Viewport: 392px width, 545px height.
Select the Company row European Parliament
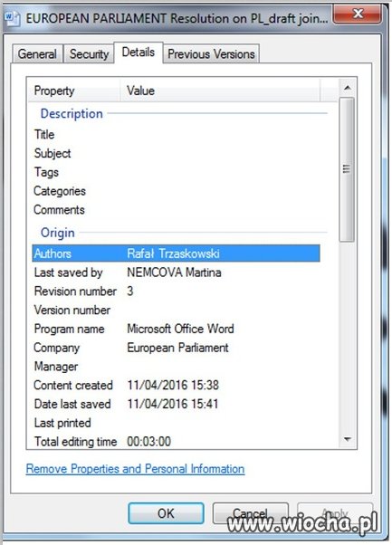tap(177, 348)
